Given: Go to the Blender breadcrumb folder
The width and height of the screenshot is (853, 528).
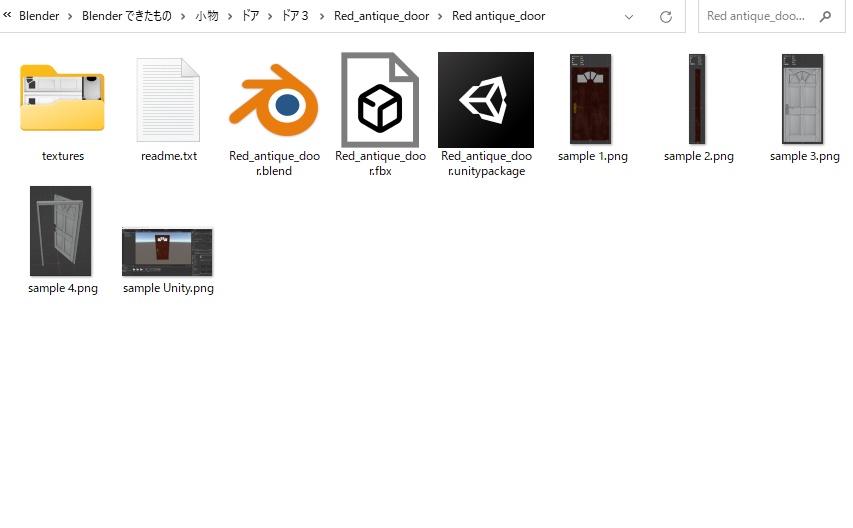Looking at the screenshot, I should tap(39, 16).
